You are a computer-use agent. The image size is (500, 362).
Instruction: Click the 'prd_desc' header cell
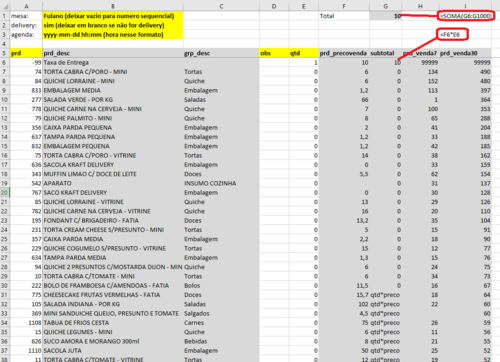point(113,53)
